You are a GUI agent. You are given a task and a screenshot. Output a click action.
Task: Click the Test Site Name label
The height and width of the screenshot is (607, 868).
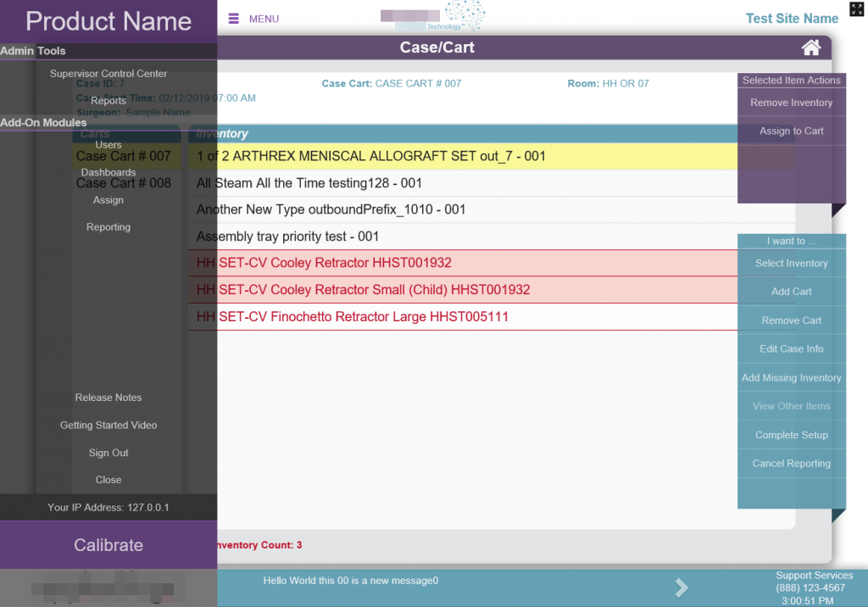[792, 19]
